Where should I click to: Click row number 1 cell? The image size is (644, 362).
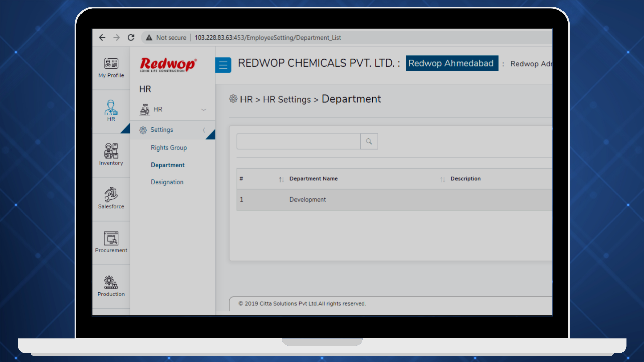[241, 200]
